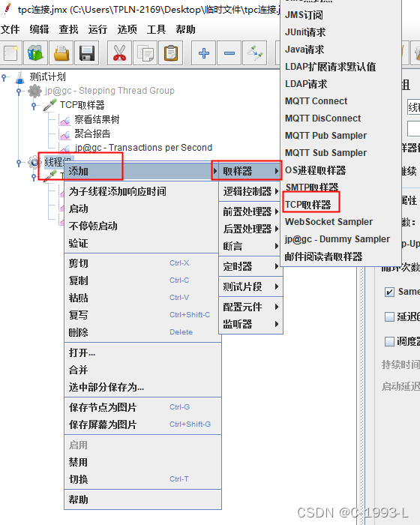Expand the 断言 submenu

coord(250,247)
